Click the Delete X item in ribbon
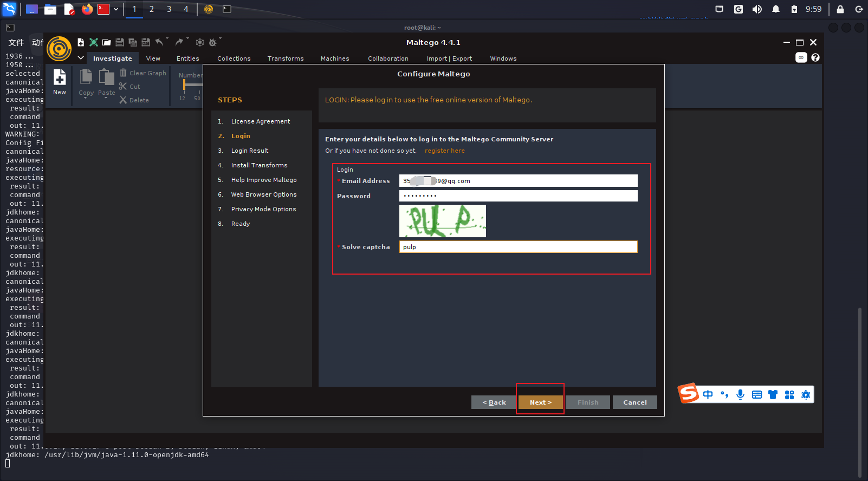This screenshot has width=868, height=481. 134,100
